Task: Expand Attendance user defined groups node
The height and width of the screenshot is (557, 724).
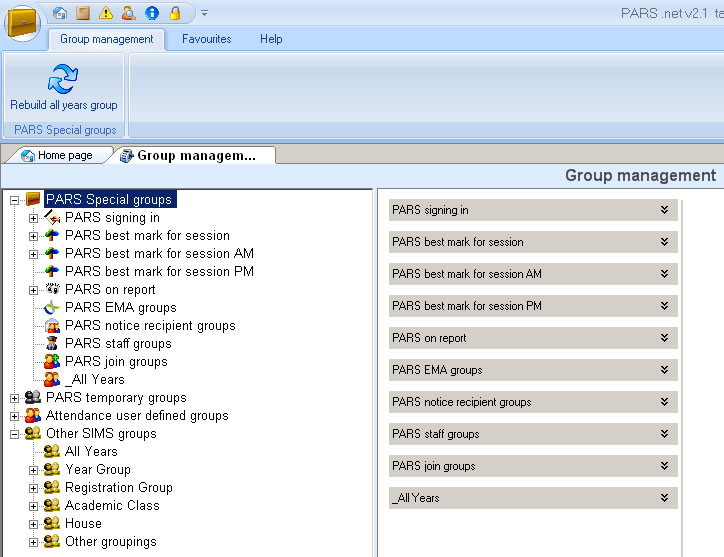Action: tap(14, 416)
